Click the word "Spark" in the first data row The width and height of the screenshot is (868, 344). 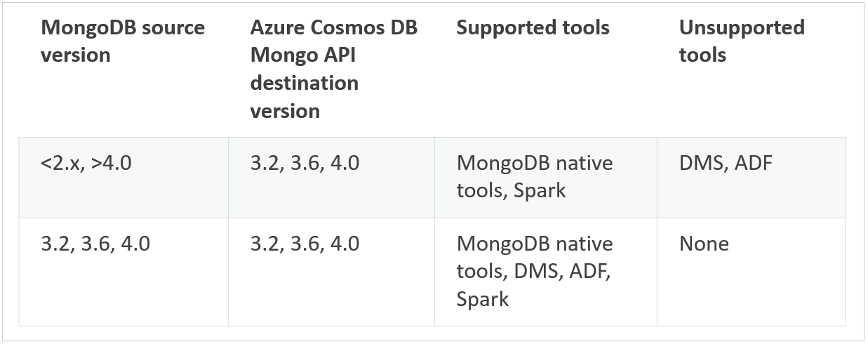[x=539, y=191]
